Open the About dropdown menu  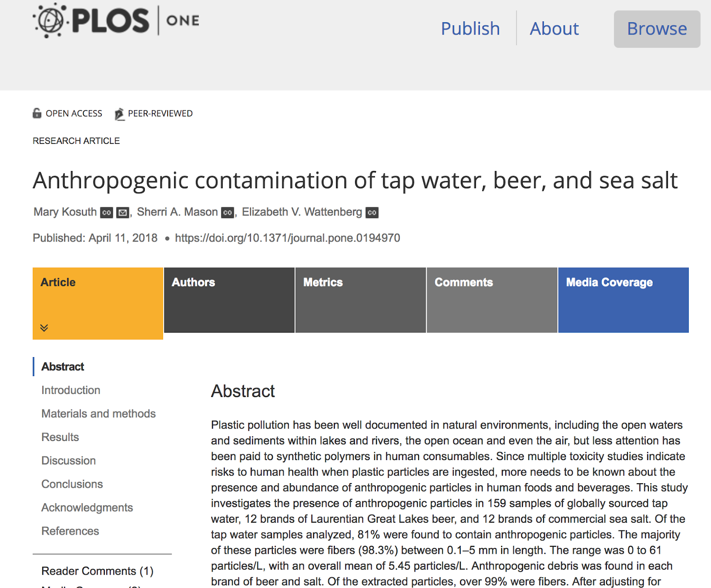[554, 28]
